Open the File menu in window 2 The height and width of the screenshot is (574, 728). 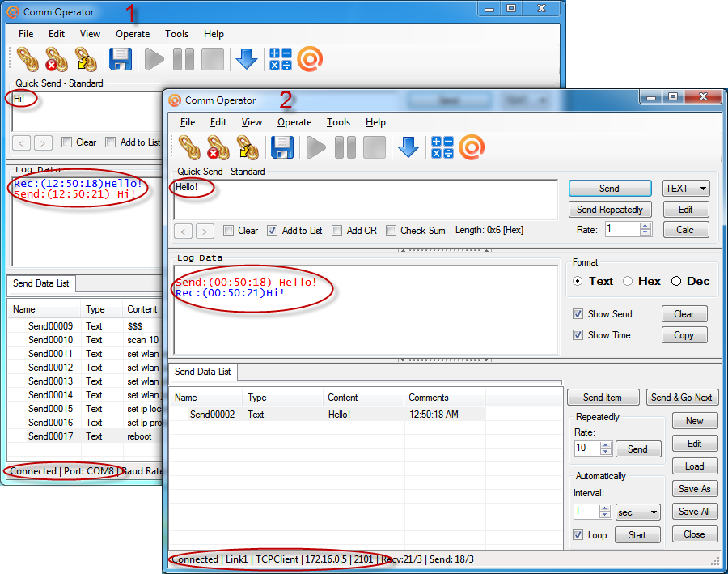tap(188, 122)
